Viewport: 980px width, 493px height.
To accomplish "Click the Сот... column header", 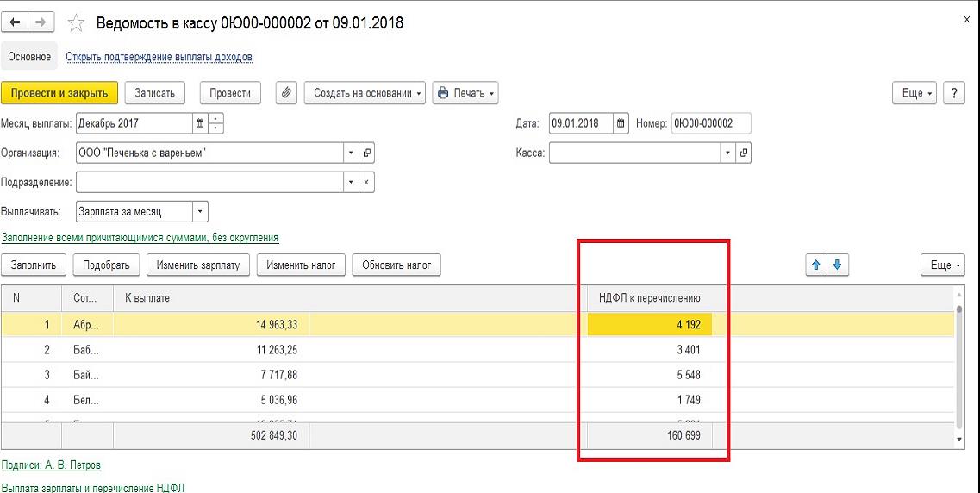I will click(x=88, y=299).
